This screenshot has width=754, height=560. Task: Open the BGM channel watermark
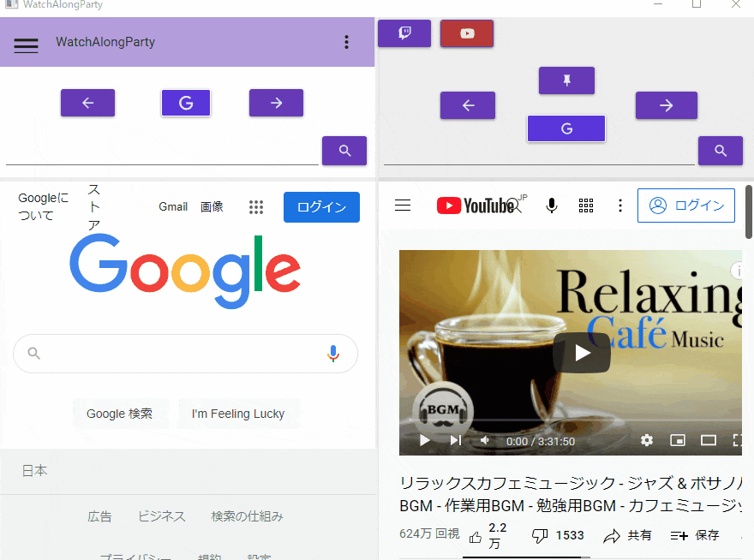(x=443, y=412)
